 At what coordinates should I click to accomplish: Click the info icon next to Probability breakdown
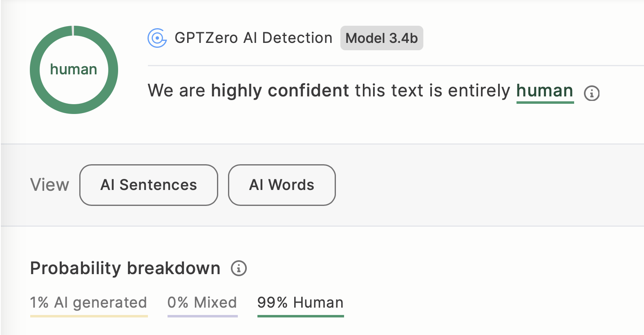click(x=239, y=268)
